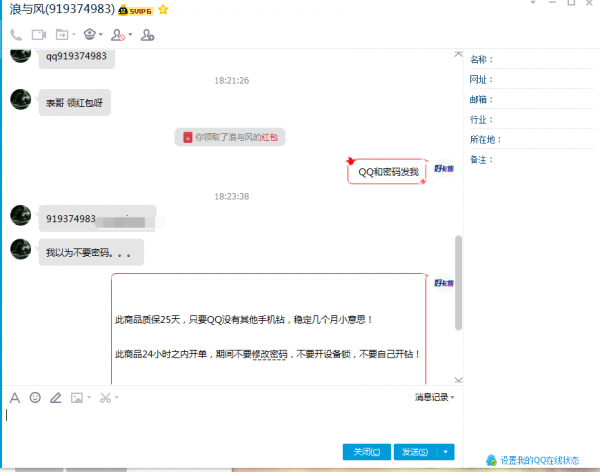
Task: Click the chat scrollbar down arrow
Action: [458, 380]
